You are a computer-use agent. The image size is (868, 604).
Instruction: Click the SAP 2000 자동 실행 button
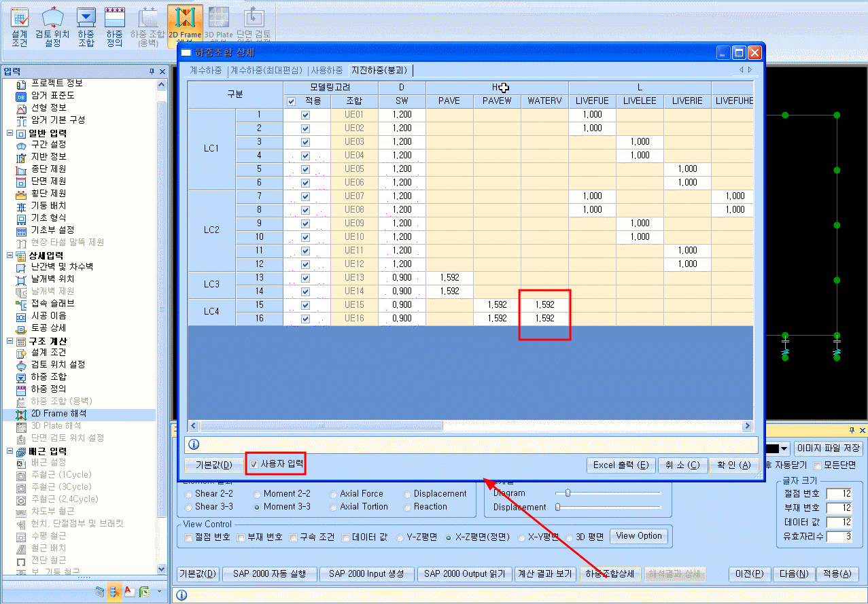(x=269, y=573)
